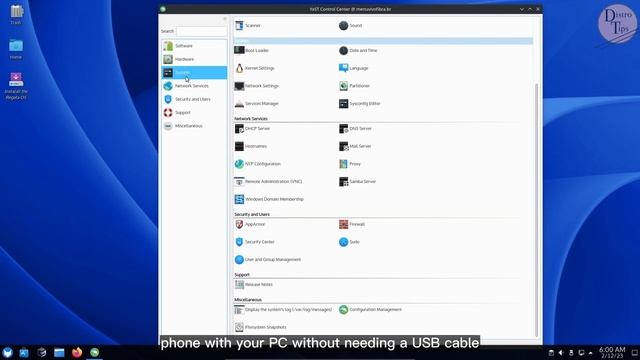Launch the Partitioner
640x360 pixels.
click(355, 86)
